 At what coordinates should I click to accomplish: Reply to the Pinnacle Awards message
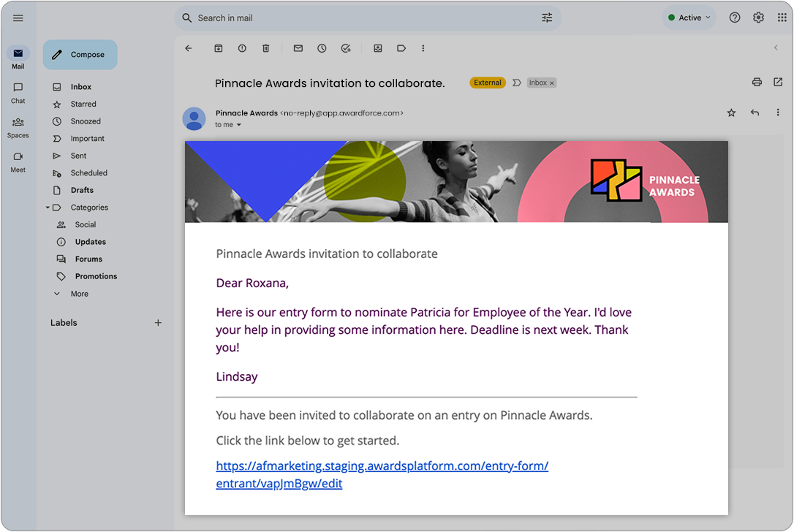click(755, 113)
